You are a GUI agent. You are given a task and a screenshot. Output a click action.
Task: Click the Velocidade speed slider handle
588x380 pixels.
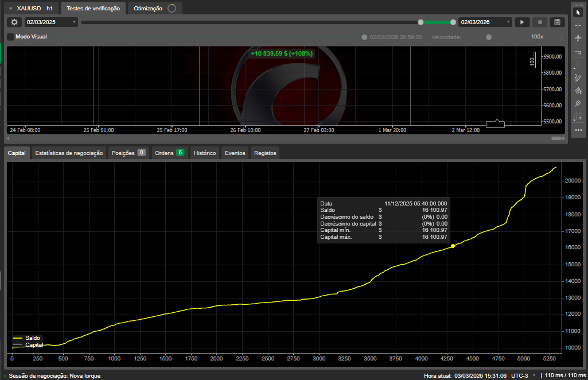(489, 37)
